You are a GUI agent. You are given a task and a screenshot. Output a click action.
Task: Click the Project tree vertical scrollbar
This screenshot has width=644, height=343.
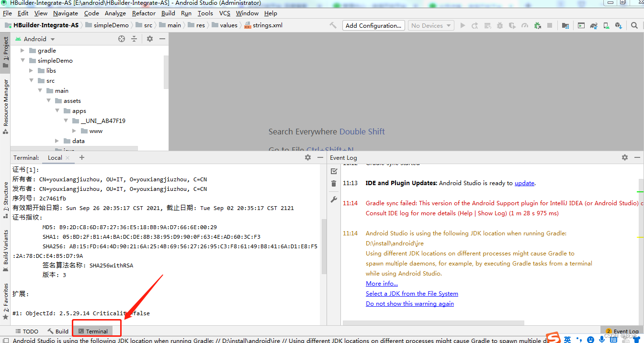[x=166, y=72]
